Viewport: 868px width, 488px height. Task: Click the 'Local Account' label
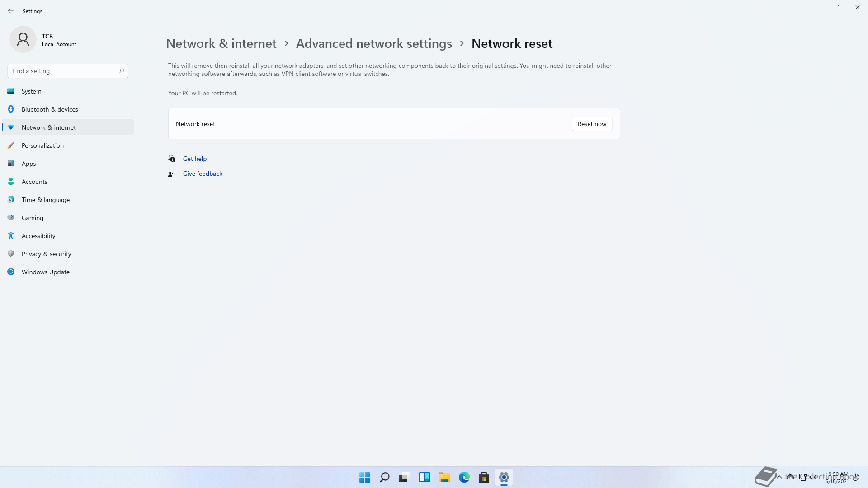(59, 44)
